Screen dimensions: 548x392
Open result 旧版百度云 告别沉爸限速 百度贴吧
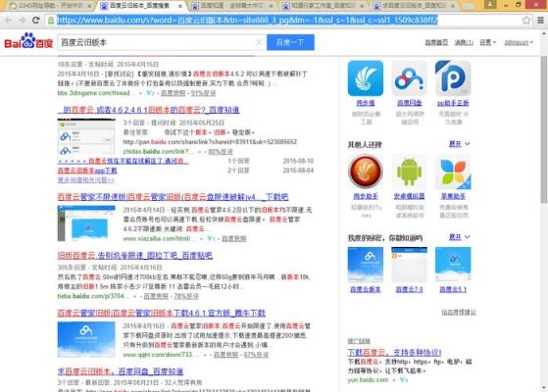coord(134,256)
